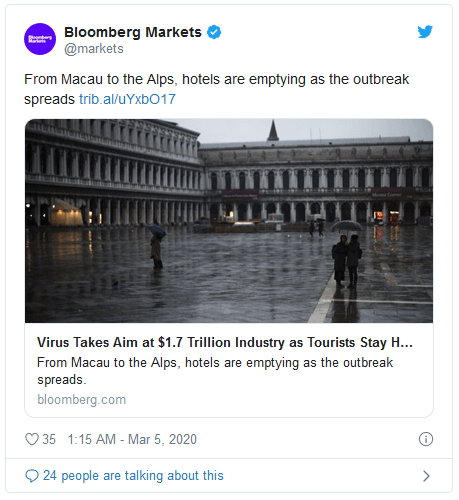Open the 'Virus Takes Aim' article headline
This screenshot has height=500, width=459.
click(x=225, y=343)
